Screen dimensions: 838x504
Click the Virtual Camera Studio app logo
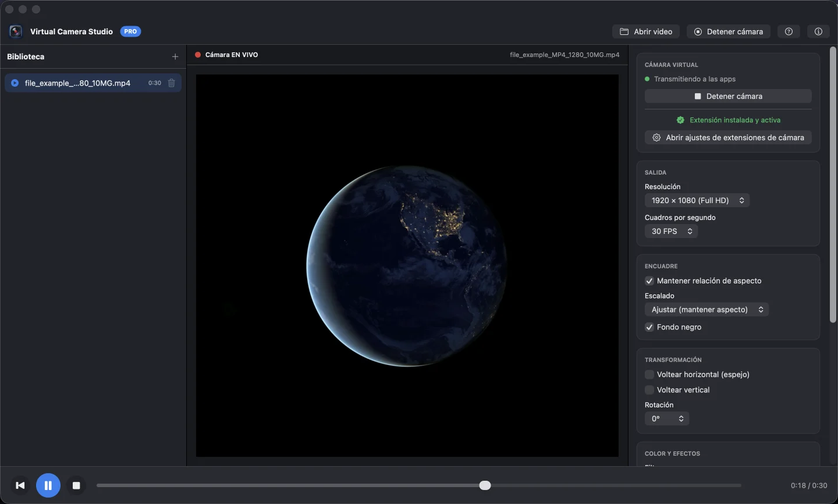16,31
